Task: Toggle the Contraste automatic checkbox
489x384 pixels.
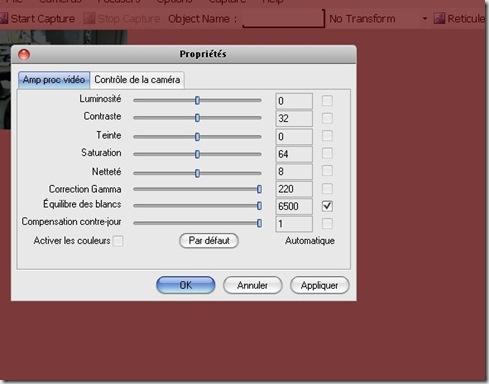Action: (327, 118)
